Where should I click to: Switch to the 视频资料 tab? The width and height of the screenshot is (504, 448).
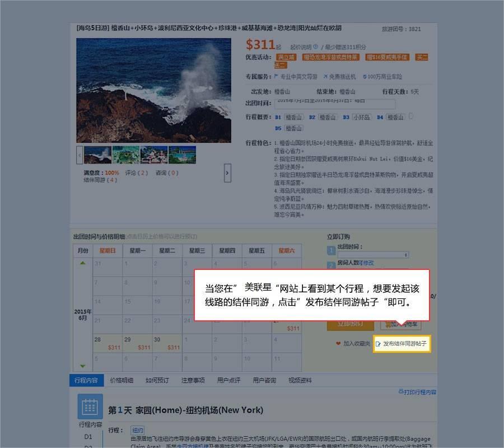300,380
